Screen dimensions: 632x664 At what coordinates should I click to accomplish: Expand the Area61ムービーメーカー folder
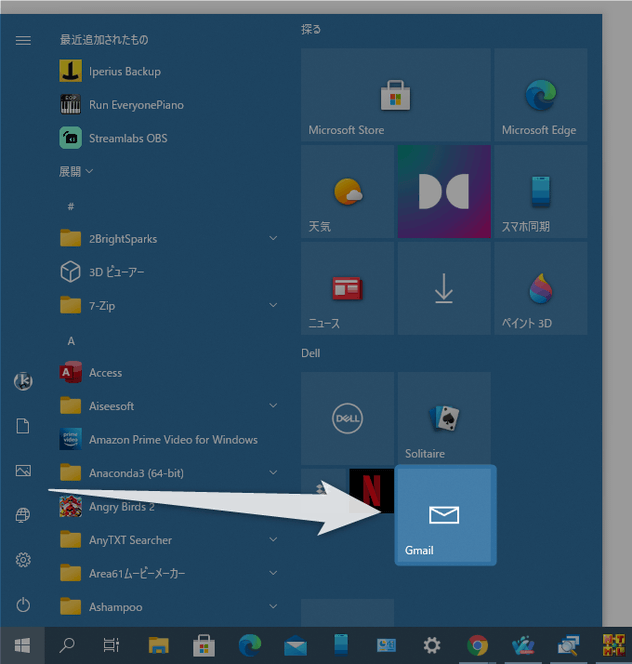pos(169,573)
